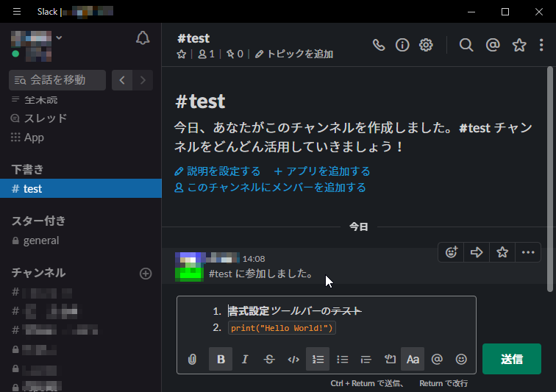Toggle bold formatting button
556x392 pixels.
[221, 359]
